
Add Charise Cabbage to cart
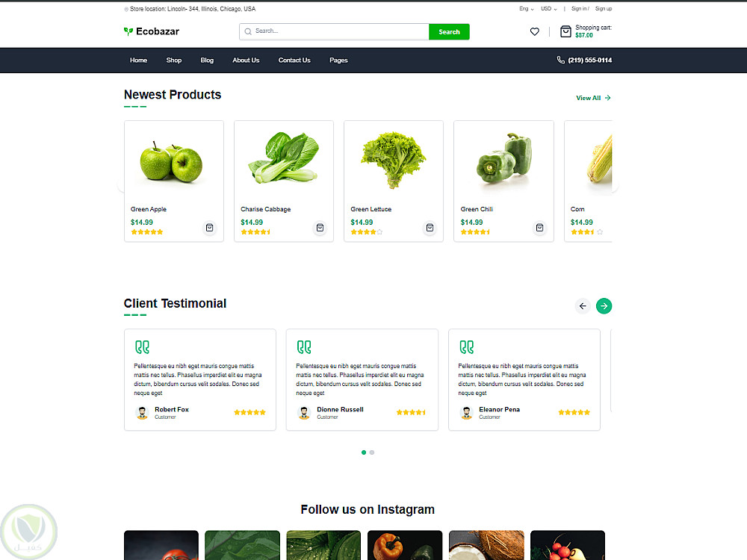[320, 228]
